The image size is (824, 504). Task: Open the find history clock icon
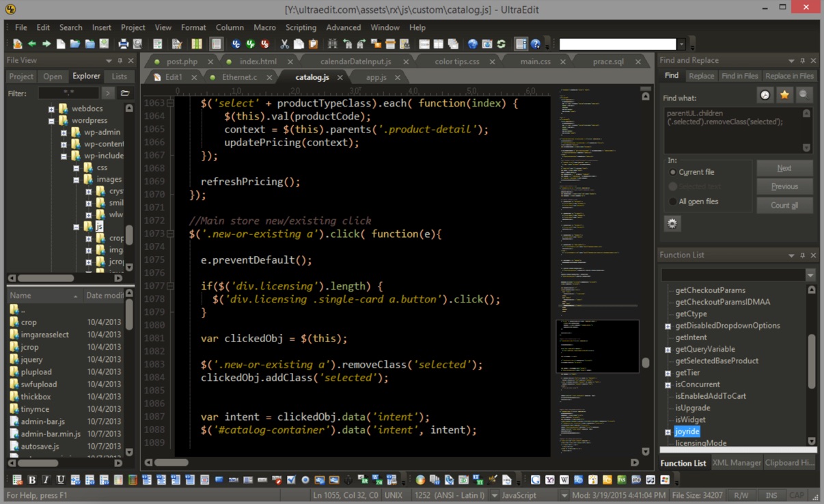click(765, 95)
